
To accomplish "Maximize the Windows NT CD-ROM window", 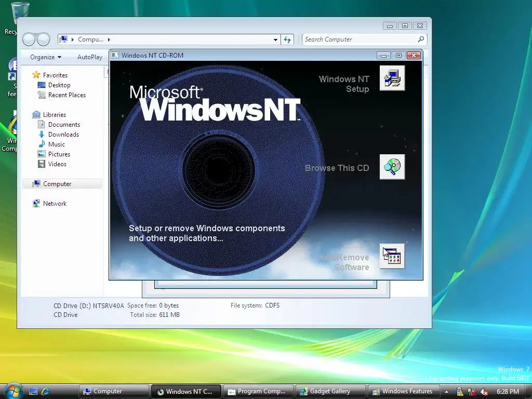I will pyautogui.click(x=398, y=55).
